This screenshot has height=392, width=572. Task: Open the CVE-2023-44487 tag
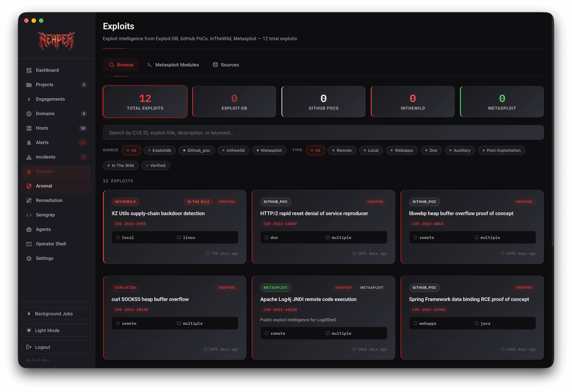(x=280, y=224)
